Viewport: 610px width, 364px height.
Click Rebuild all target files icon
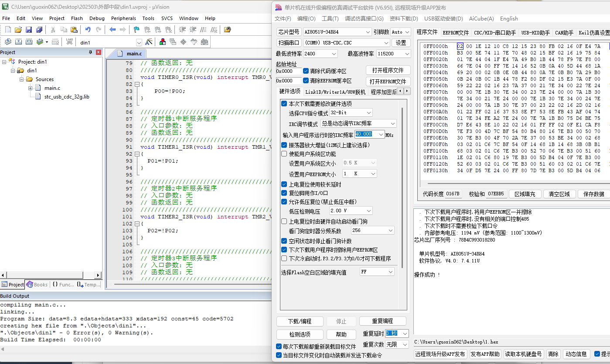[x=29, y=42]
